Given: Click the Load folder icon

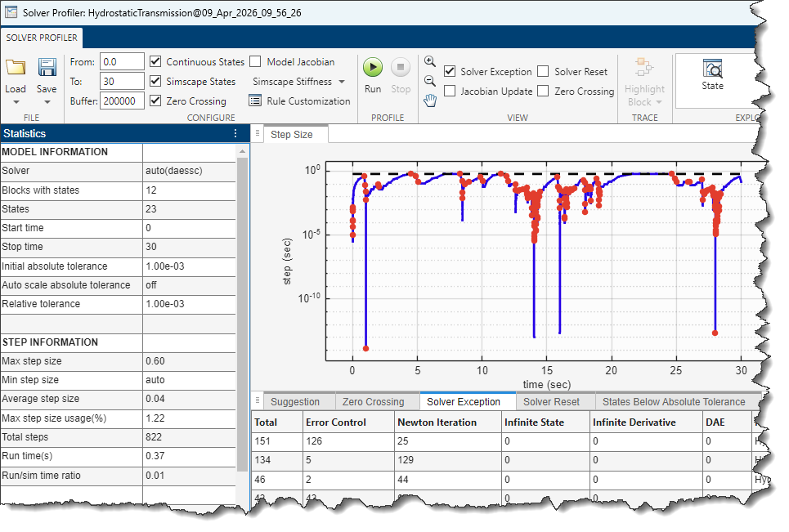Looking at the screenshot, I should point(16,67).
